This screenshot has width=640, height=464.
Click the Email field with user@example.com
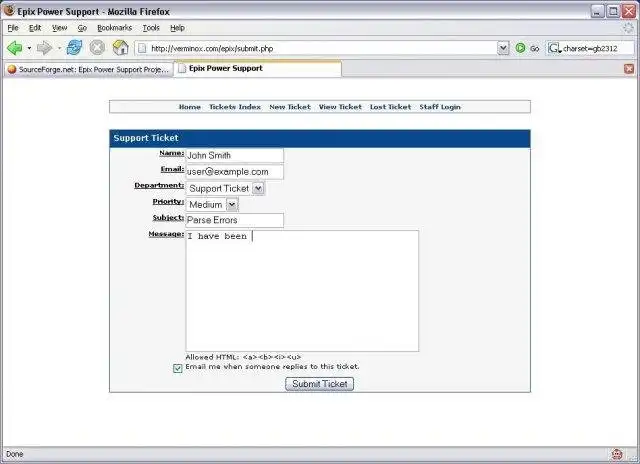click(x=234, y=172)
